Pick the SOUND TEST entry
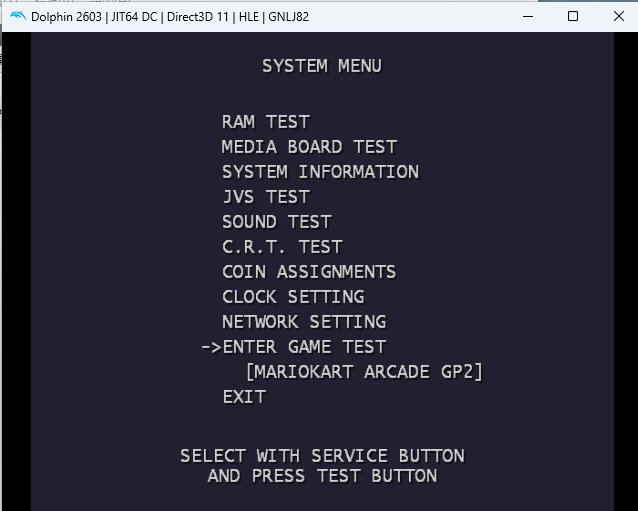 click(277, 222)
